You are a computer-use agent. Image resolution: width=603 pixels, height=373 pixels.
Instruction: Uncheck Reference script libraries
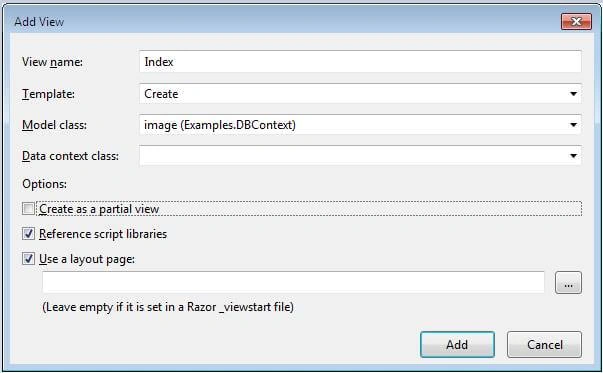pyautogui.click(x=28, y=234)
